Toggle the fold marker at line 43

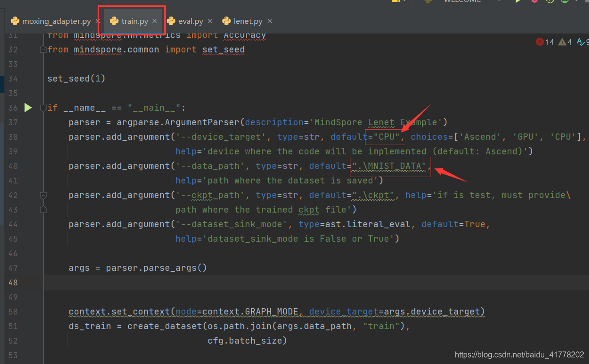click(x=43, y=209)
